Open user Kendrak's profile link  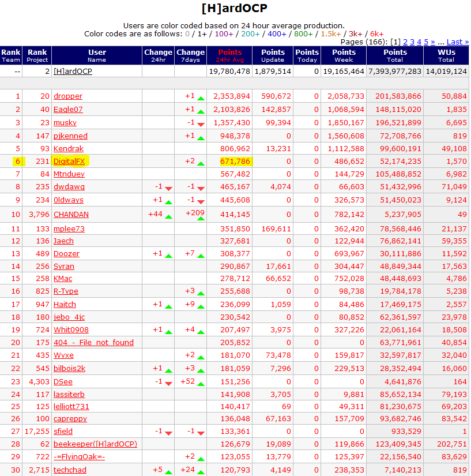[69, 149]
